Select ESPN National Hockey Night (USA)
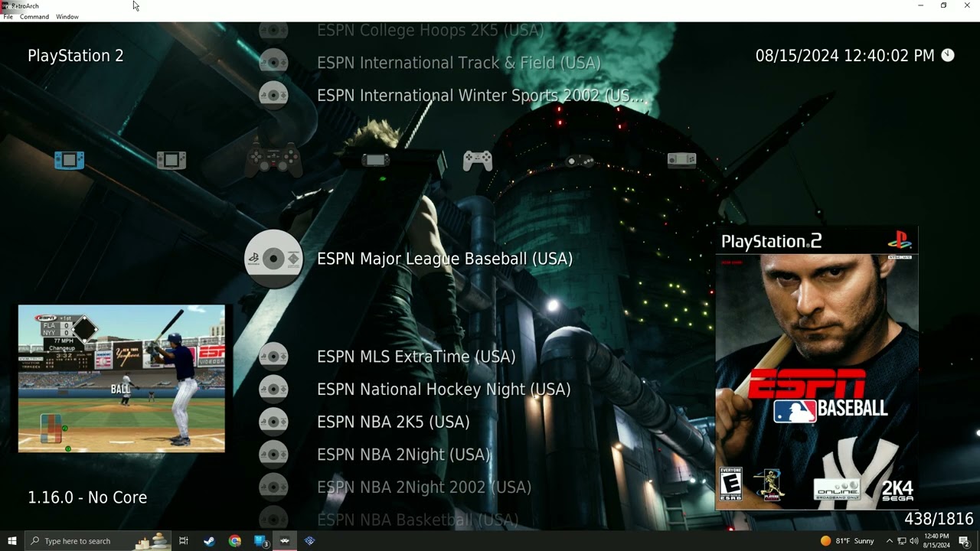Screen dimensions: 980x551 pyautogui.click(x=444, y=390)
